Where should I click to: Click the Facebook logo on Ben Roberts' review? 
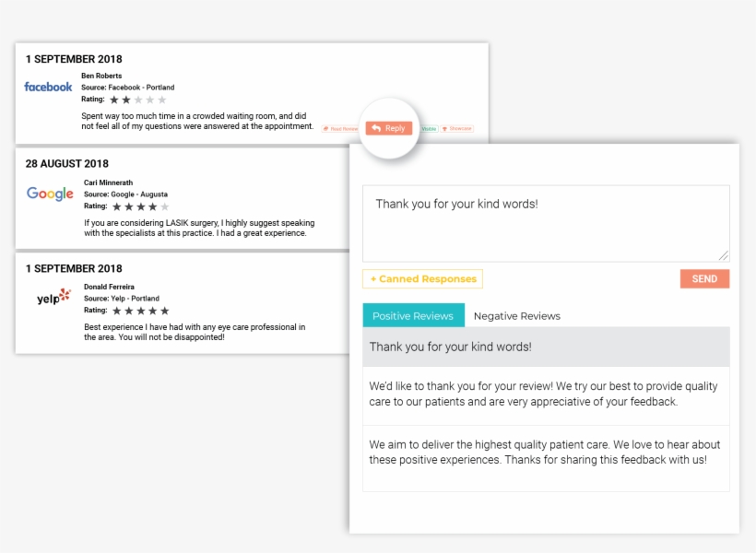[48, 87]
